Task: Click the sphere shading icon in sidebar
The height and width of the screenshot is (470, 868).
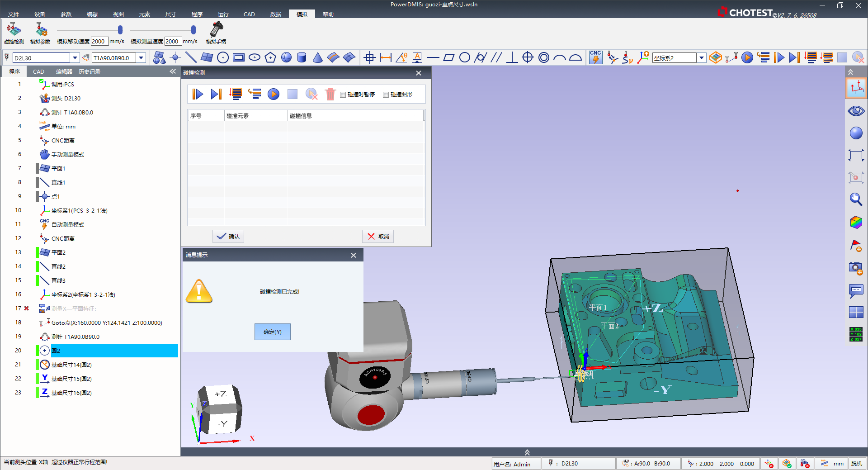Action: [x=856, y=133]
